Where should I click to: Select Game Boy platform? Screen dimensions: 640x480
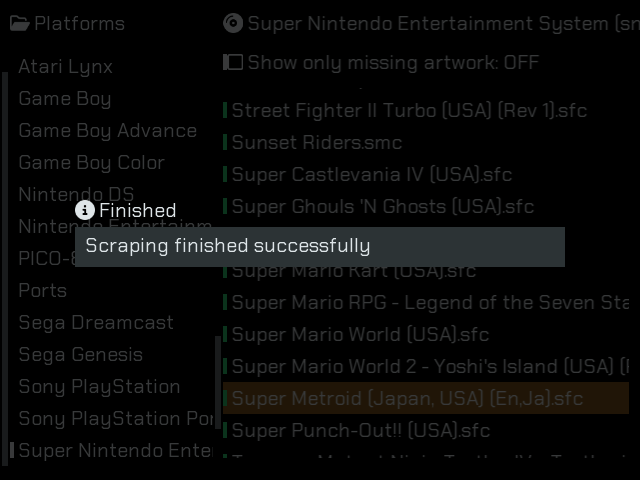(x=64, y=98)
